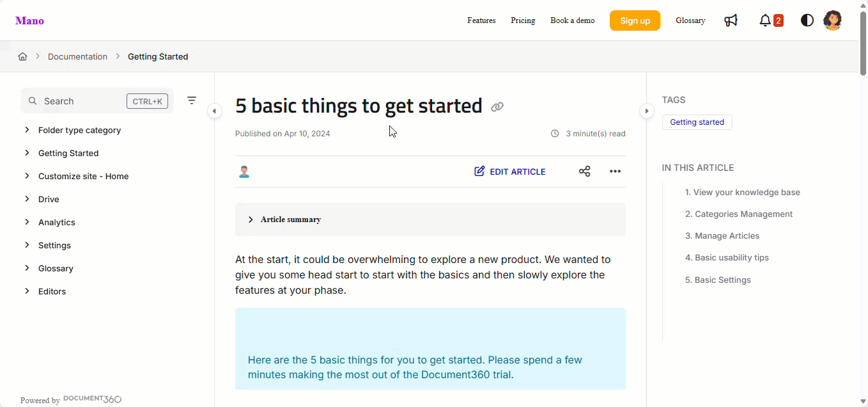Open the three-dot more options menu
This screenshot has width=868, height=407.
click(x=615, y=172)
